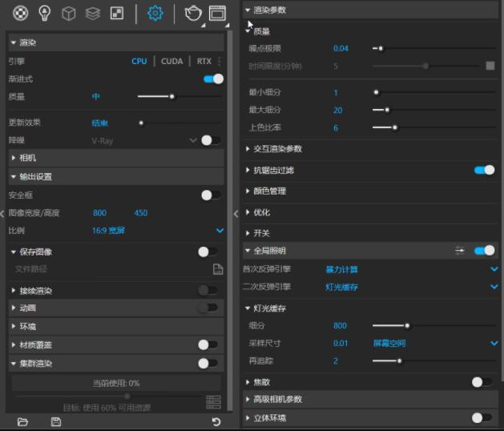Screen dimensions: 504x431
Task: Click the save settings disk icon
Action: 55,421
